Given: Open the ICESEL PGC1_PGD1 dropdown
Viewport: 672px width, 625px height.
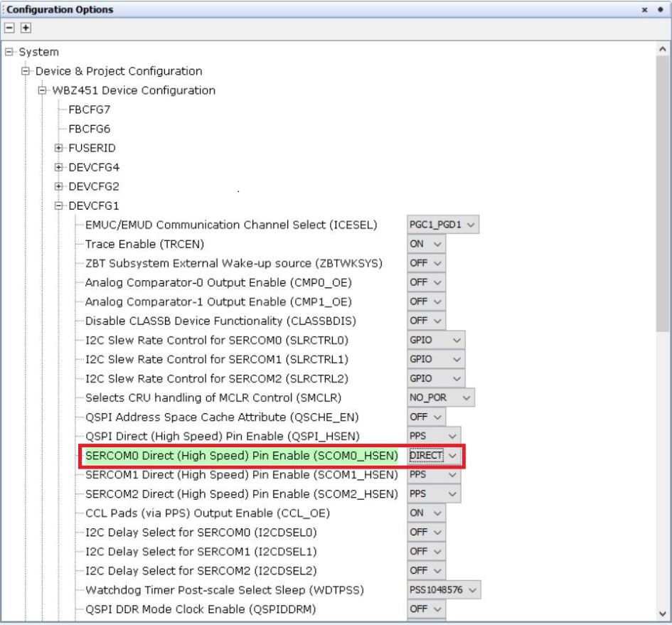Looking at the screenshot, I should tap(443, 225).
